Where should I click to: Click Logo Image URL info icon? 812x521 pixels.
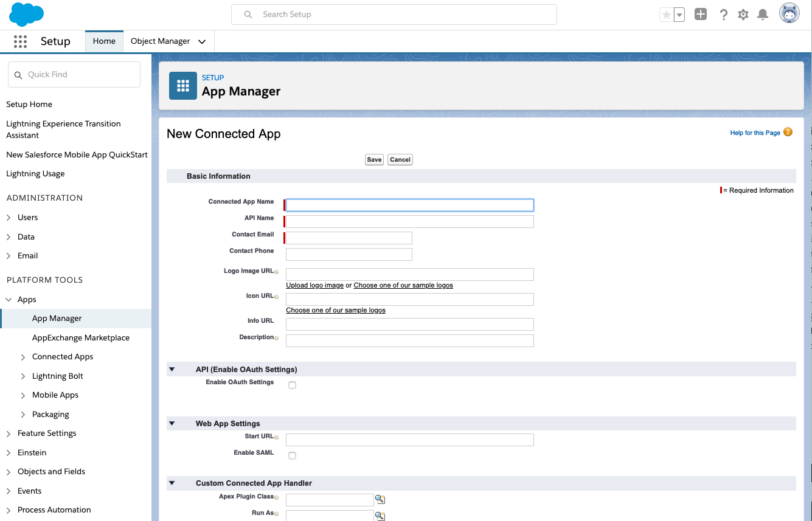pyautogui.click(x=277, y=272)
